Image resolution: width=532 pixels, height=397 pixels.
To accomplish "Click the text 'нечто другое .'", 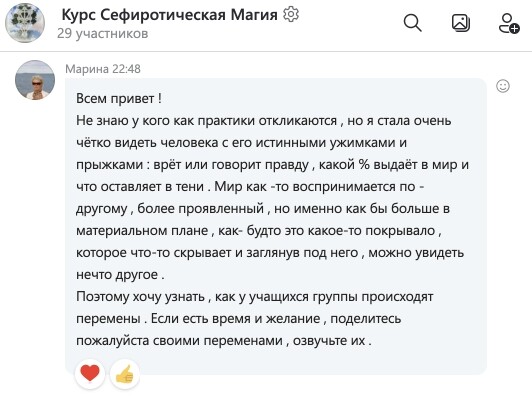I will pos(120,275).
